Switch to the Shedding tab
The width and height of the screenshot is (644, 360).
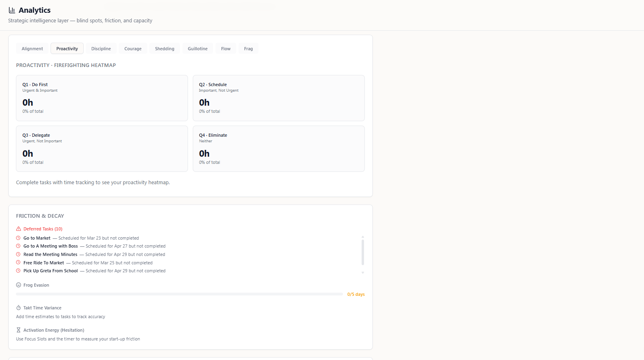pyautogui.click(x=164, y=49)
